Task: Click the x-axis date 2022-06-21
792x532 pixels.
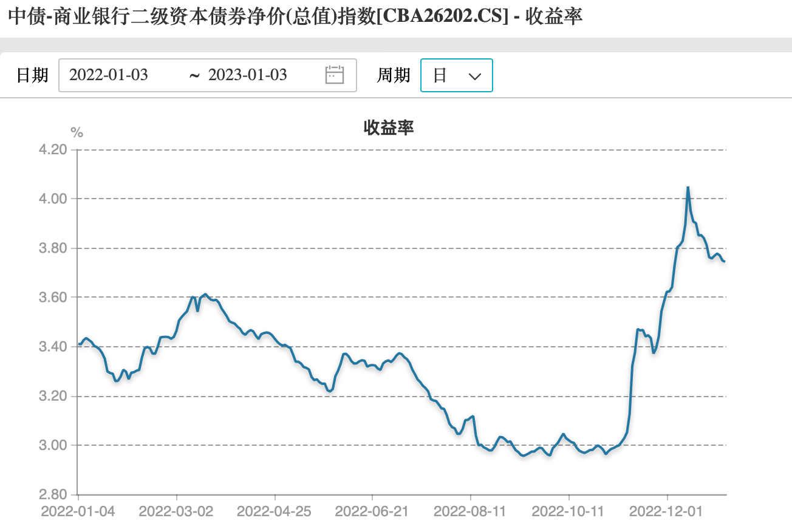Action: click(372, 511)
